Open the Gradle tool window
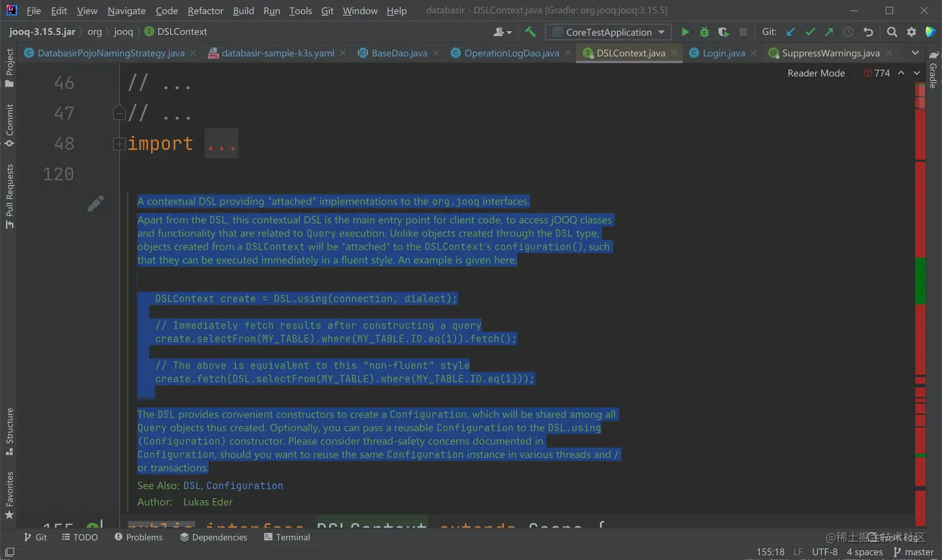 (x=933, y=70)
